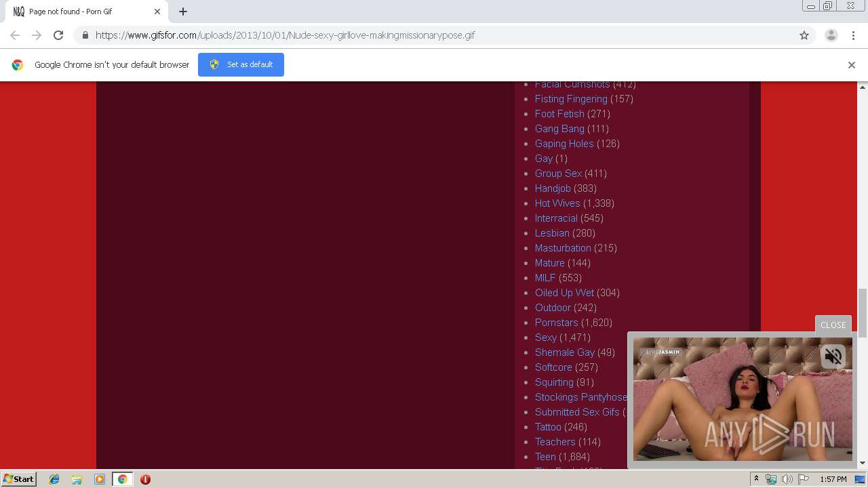Viewport: 868px width, 488px height.
Task: Open the red Opera taskbar icon
Action: (x=145, y=479)
